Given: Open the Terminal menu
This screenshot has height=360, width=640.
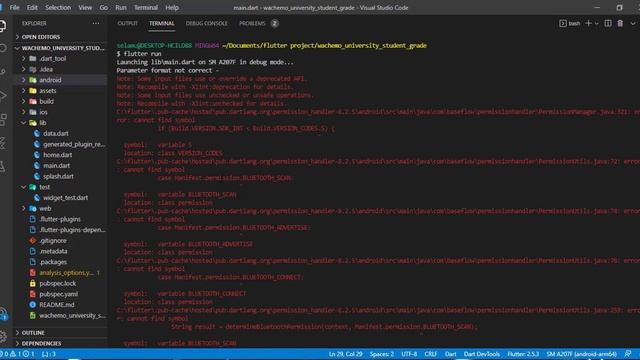Looking at the screenshot, I should point(146,7).
